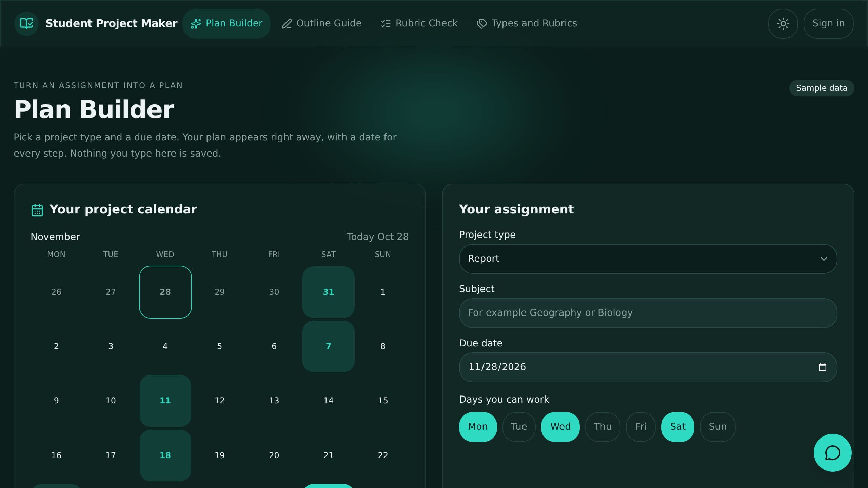Deselect Sat as a work day

coord(677,427)
